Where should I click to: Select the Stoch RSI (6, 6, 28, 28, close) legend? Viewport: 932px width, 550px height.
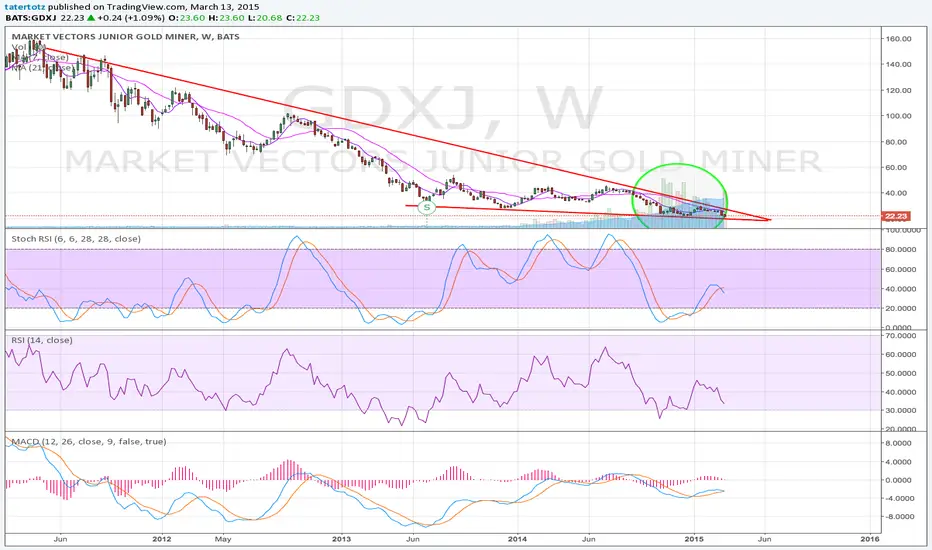pyautogui.click(x=76, y=239)
